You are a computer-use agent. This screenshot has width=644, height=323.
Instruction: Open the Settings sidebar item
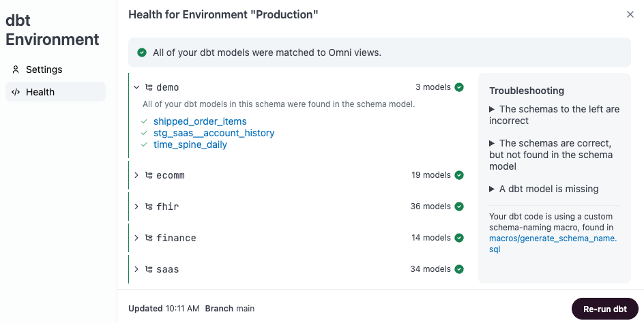(x=44, y=70)
